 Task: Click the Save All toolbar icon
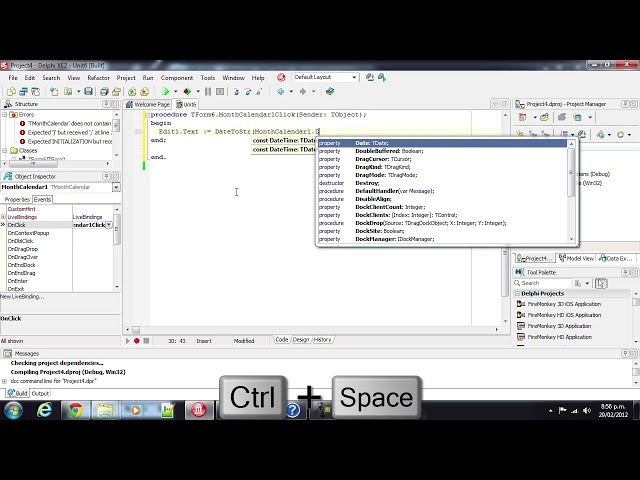[104, 91]
